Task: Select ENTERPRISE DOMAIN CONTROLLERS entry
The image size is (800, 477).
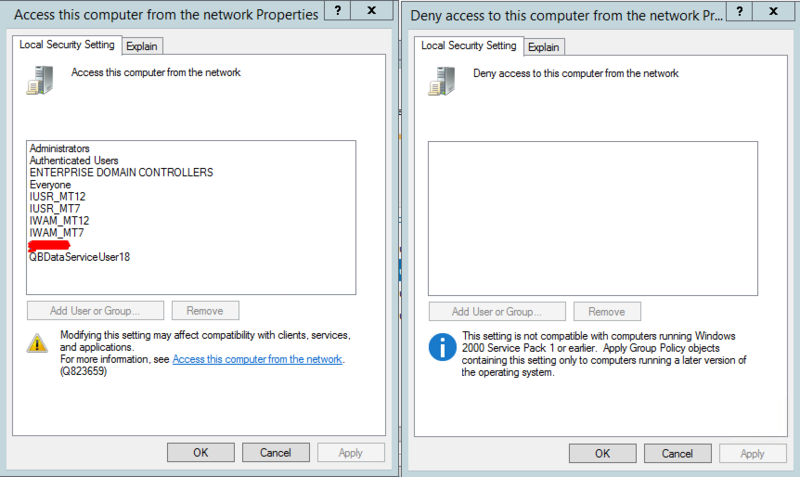Action: coord(121,172)
